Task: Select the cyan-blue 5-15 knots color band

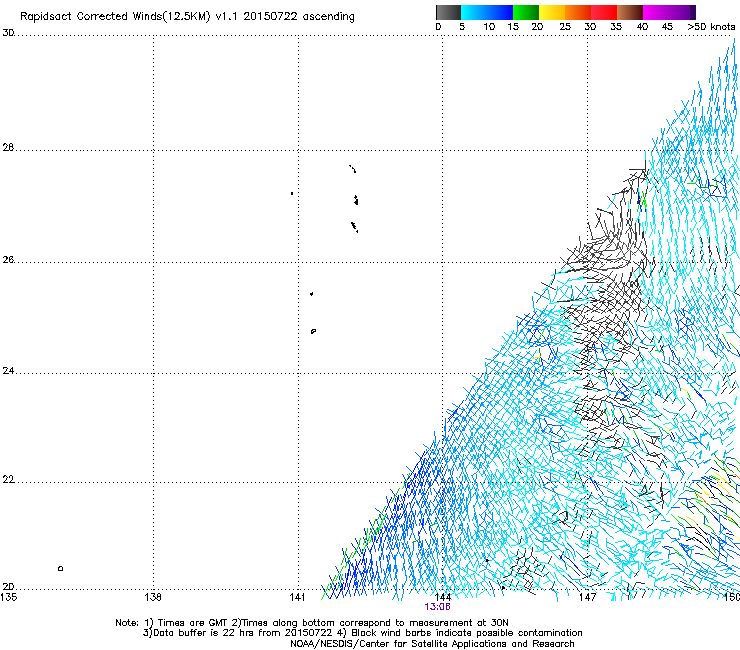Action: [487, 12]
